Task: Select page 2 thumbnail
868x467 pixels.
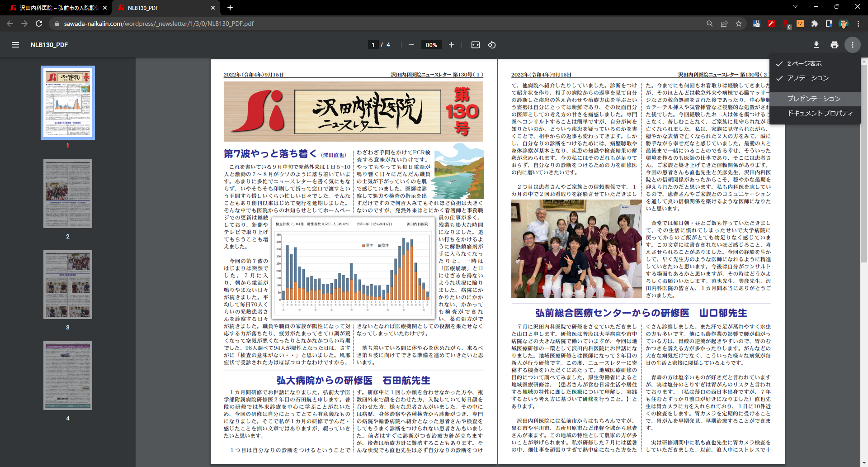Action: [x=68, y=194]
